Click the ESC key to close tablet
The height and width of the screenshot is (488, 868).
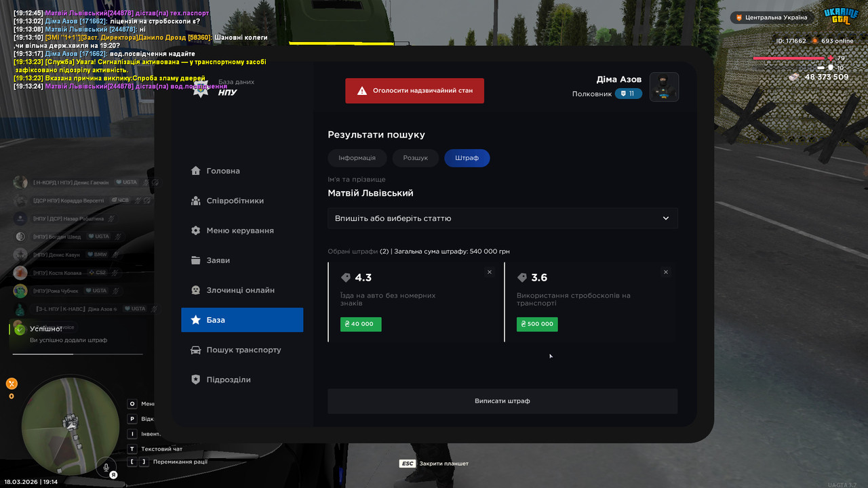pyautogui.click(x=407, y=464)
